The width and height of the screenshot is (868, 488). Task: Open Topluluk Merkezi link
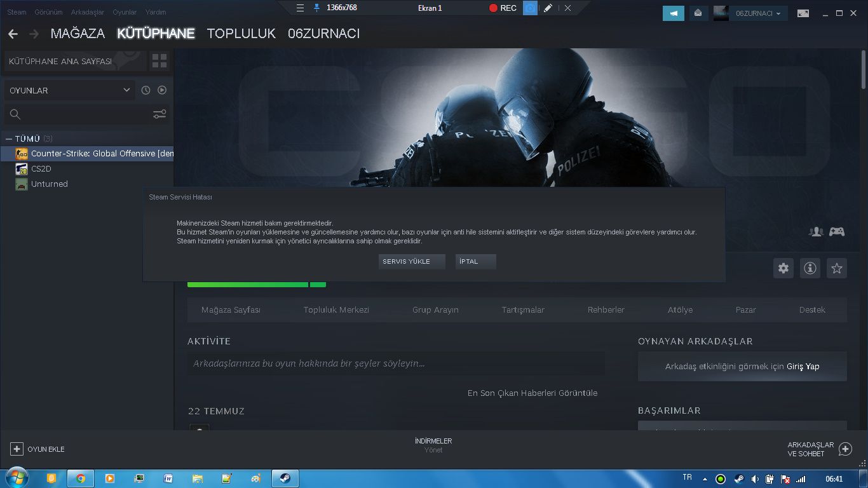coord(336,310)
